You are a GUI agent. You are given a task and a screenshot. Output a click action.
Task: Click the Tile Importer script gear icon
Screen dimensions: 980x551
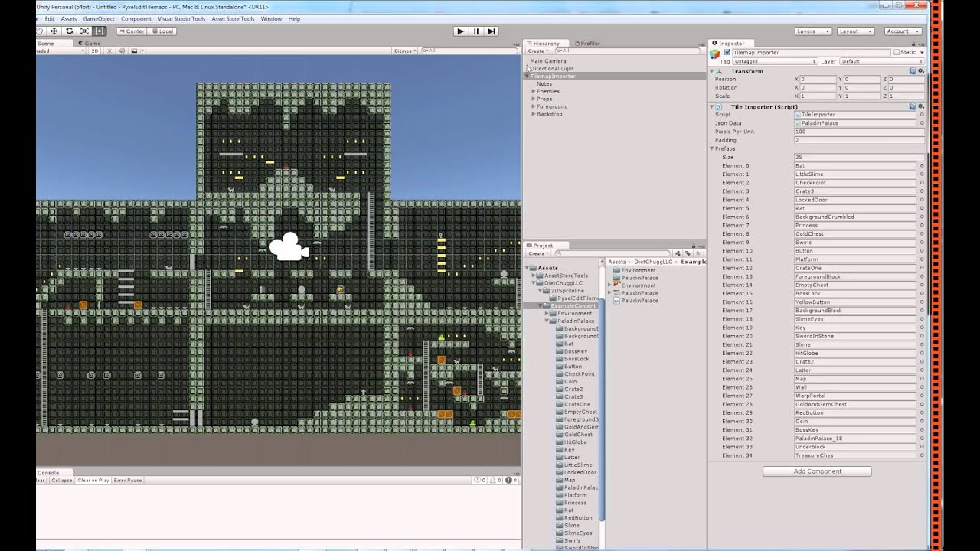921,106
